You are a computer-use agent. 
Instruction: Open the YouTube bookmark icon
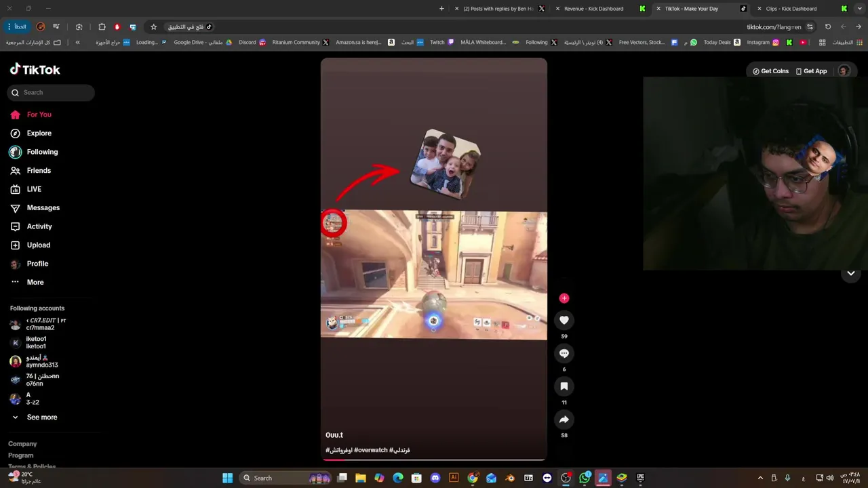[803, 42]
